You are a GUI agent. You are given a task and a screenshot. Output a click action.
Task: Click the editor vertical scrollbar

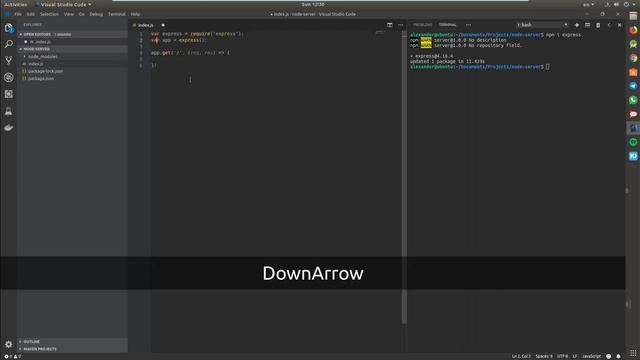[404, 178]
